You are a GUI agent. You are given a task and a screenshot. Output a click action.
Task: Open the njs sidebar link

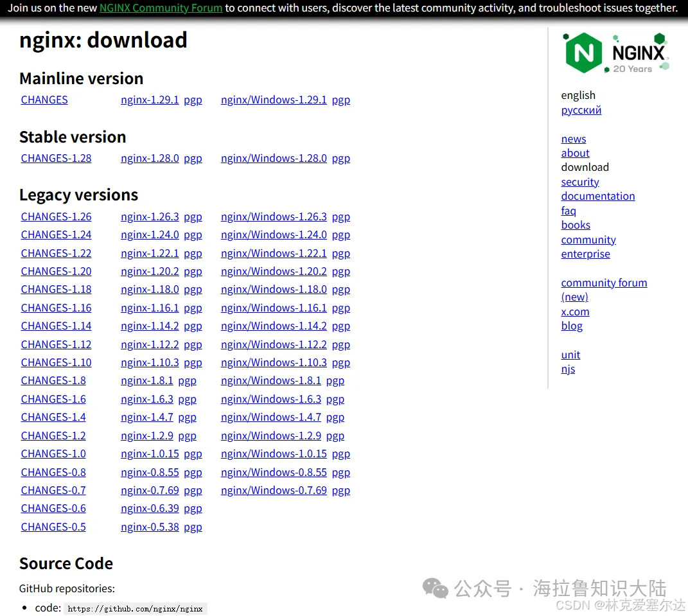(x=568, y=369)
